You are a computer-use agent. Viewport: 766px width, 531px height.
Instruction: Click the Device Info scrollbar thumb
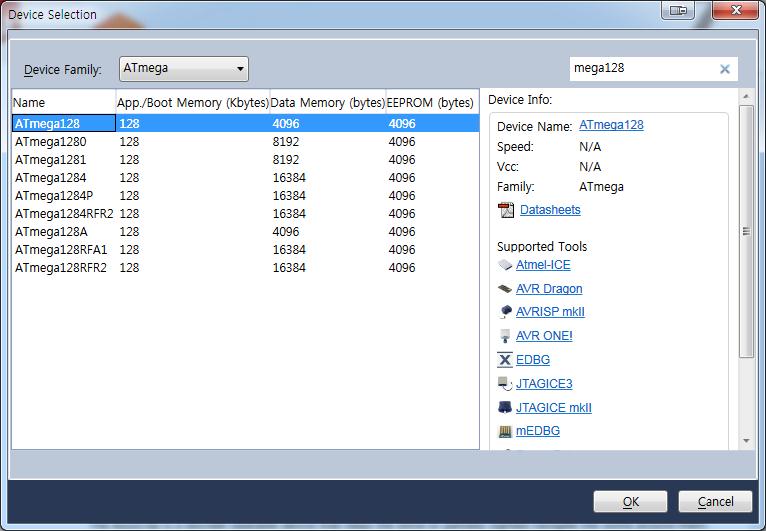pos(746,231)
